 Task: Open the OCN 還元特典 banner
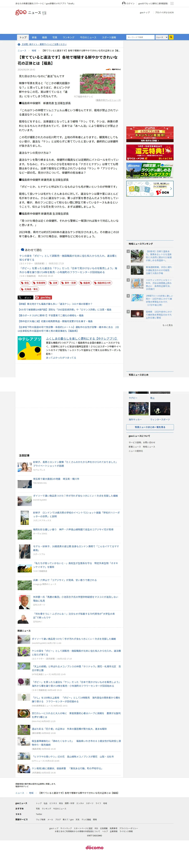[150, 152]
